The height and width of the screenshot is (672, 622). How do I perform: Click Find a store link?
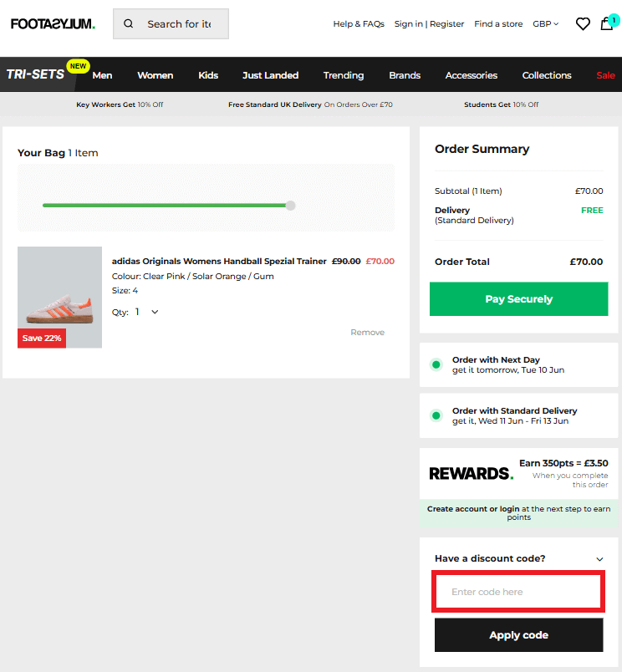point(498,24)
